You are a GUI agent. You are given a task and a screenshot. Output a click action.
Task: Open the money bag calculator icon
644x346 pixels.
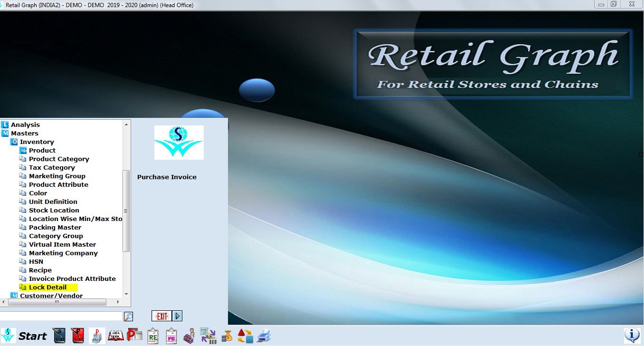pos(227,336)
